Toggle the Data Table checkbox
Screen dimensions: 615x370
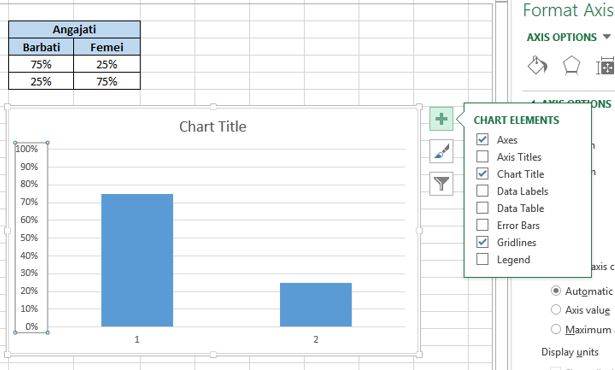click(482, 208)
